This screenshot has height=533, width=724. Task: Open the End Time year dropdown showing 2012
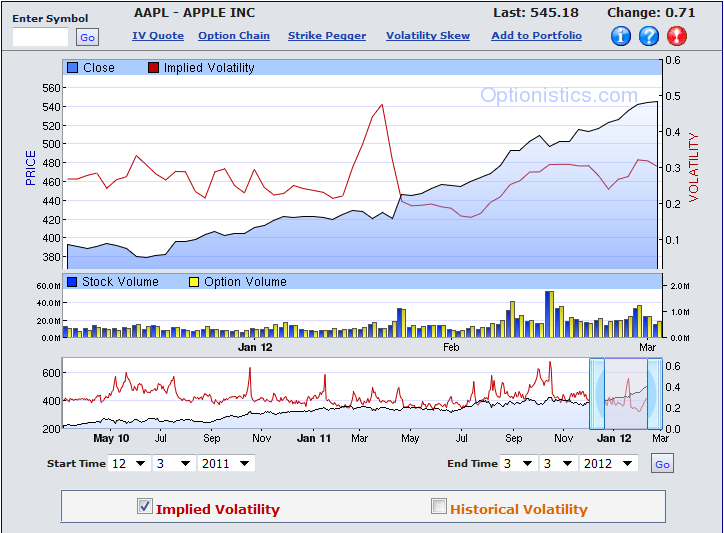pos(609,463)
